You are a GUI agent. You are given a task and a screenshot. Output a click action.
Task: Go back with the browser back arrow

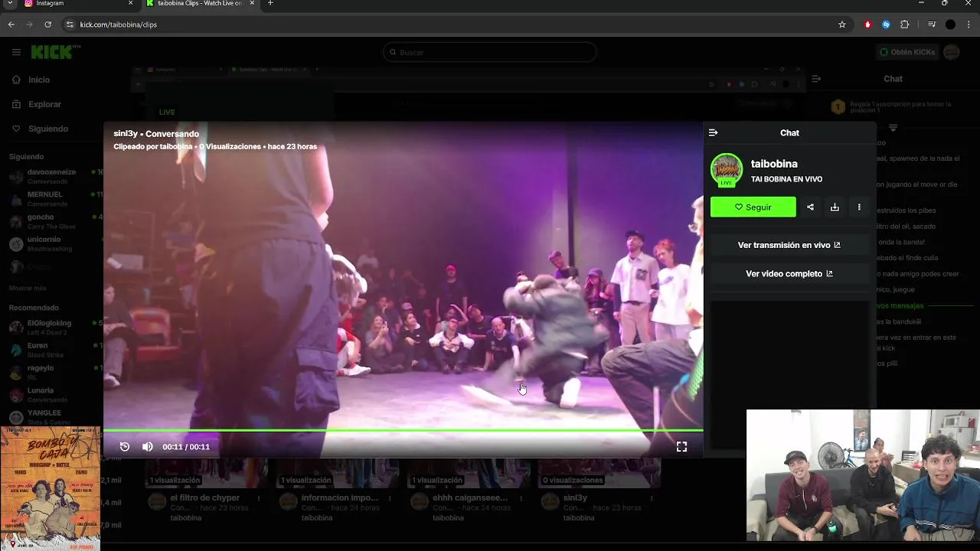(11, 24)
